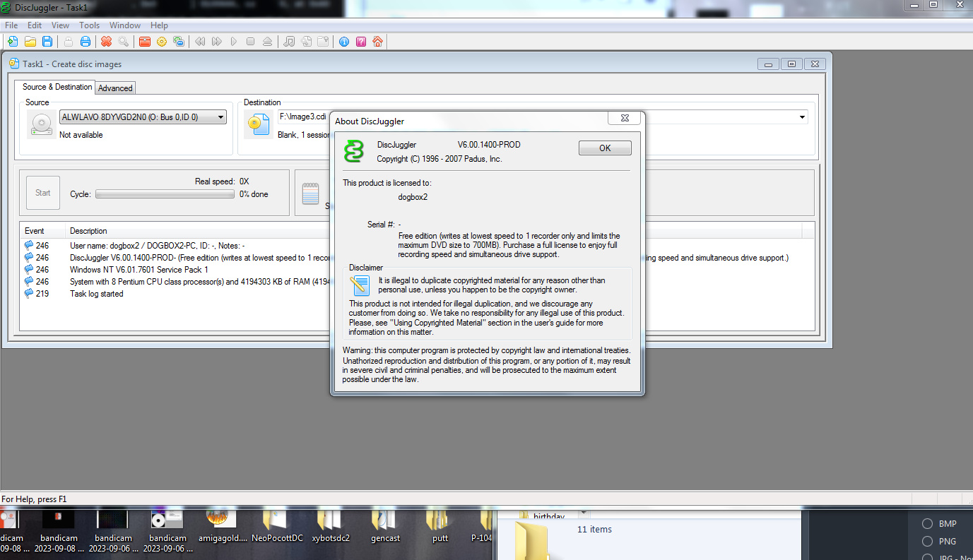Click the yellow gear toolbar icon
973x560 pixels.
tap(162, 42)
